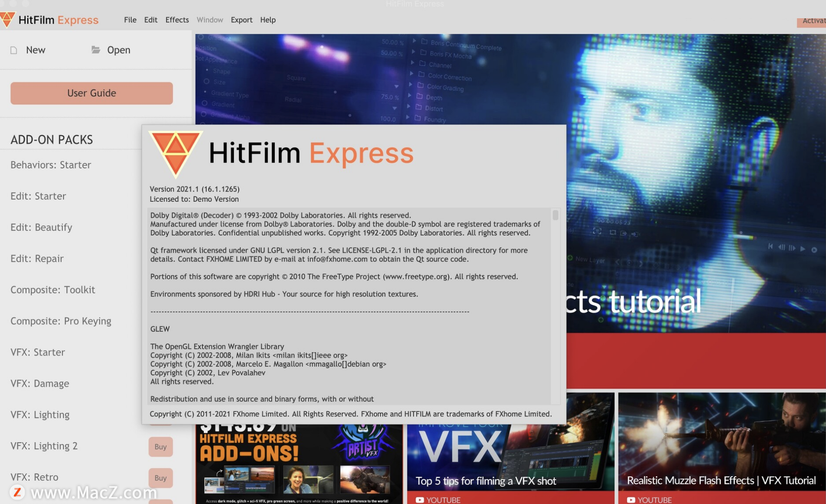This screenshot has height=504, width=826.
Task: Open Realistic Muzzle Flash Effects tutorial video
Action: 722,448
